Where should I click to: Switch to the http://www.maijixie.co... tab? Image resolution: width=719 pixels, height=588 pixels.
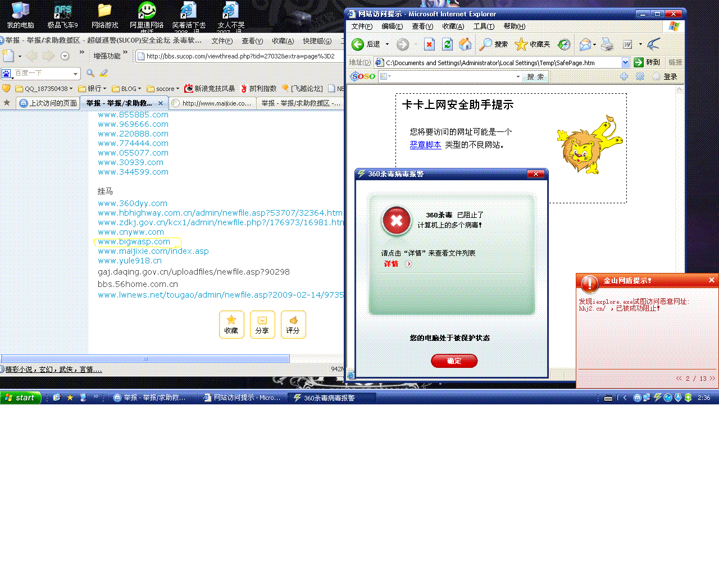[212, 103]
